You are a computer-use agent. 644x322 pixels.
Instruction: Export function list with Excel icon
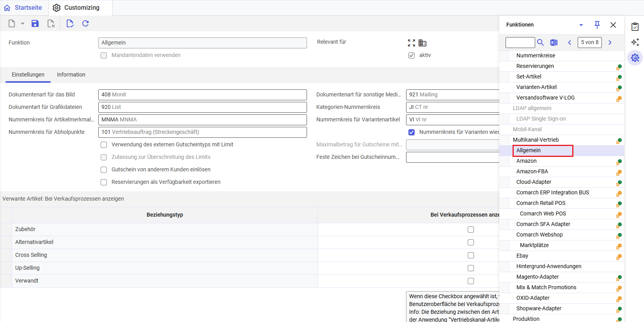[554, 43]
